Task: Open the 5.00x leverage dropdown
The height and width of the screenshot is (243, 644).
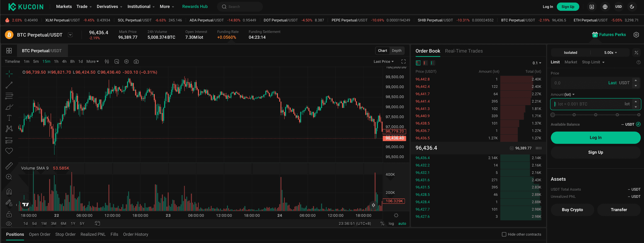Action: click(610, 53)
